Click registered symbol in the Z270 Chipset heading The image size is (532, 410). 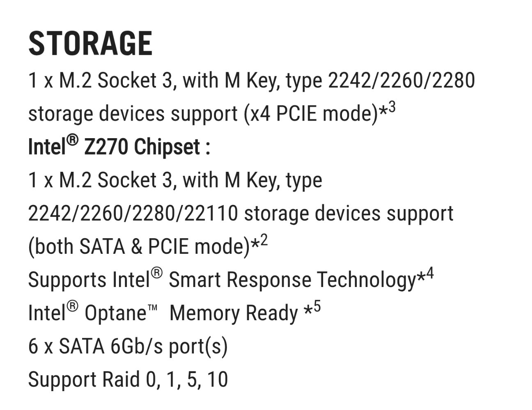tap(72, 141)
